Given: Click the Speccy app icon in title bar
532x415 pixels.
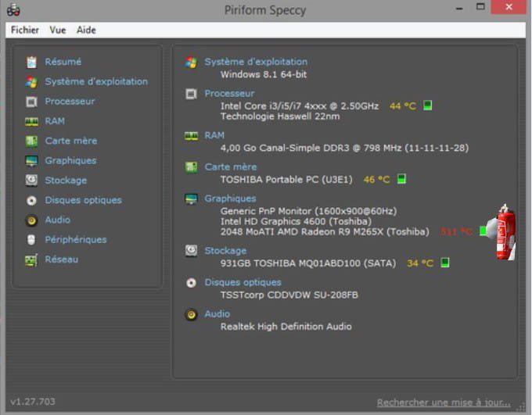Looking at the screenshot, I should (x=13, y=10).
